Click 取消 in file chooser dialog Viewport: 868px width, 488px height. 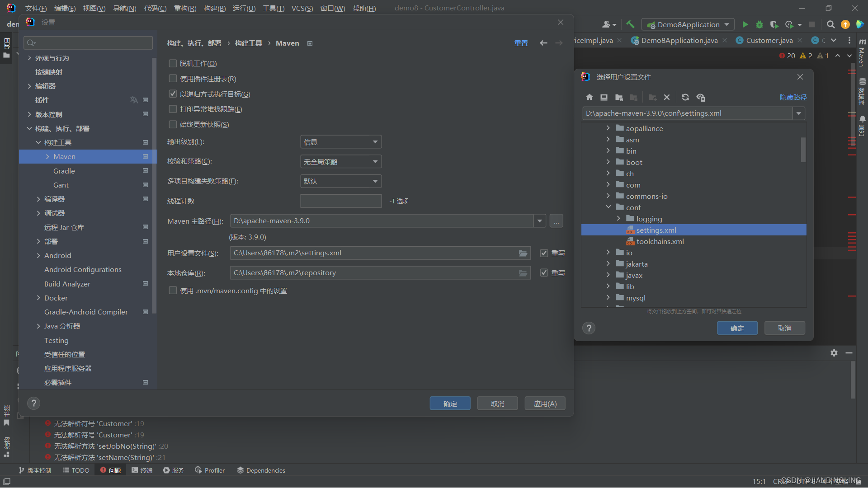tap(785, 328)
